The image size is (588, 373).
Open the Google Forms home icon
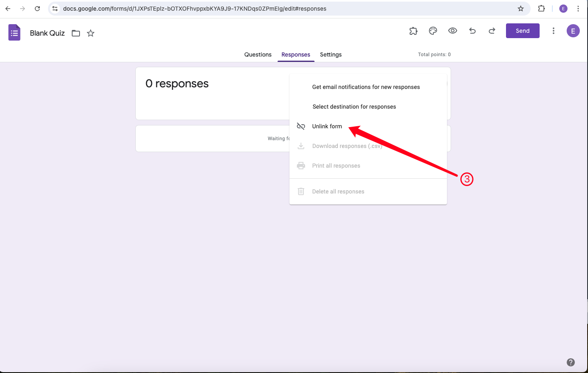pos(14,32)
